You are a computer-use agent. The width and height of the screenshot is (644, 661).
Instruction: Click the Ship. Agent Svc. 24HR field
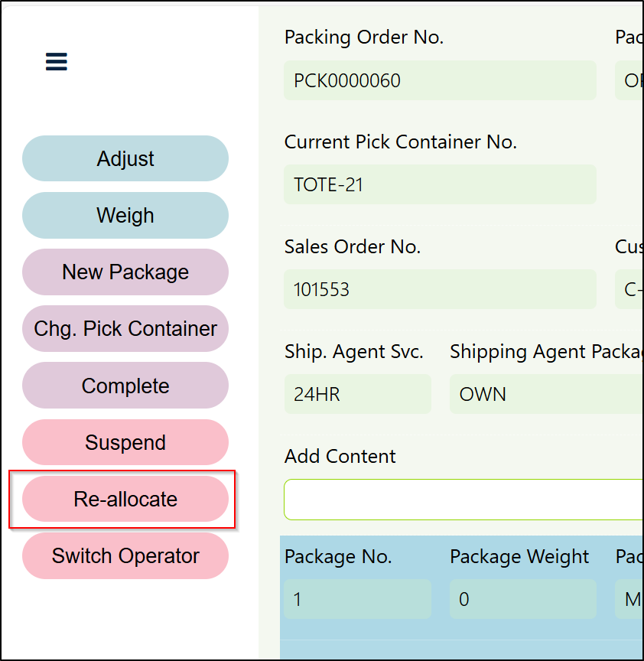coord(357,394)
